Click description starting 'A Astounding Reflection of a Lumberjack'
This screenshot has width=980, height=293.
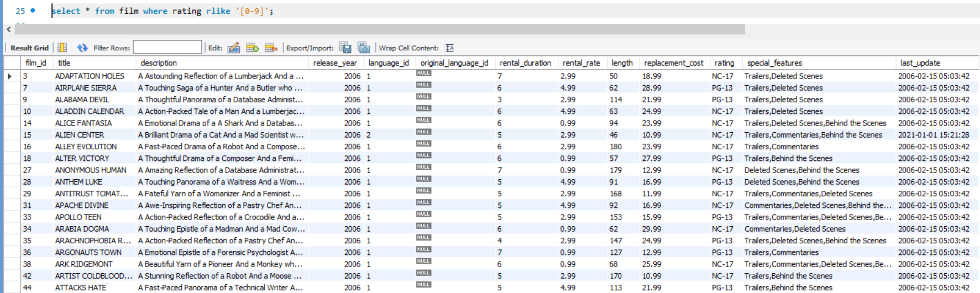222,76
